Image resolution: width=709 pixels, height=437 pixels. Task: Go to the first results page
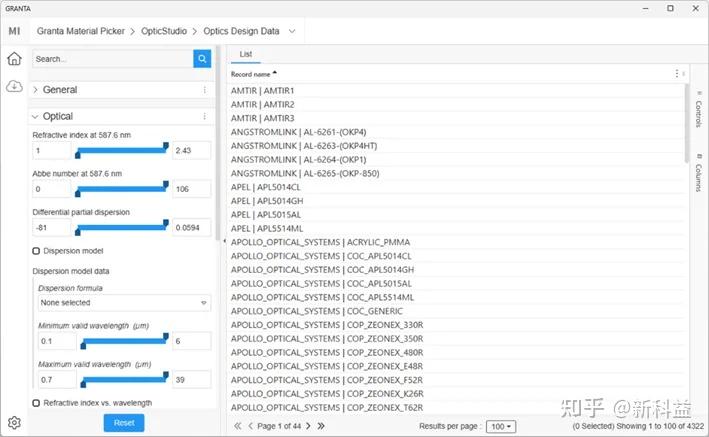pos(238,426)
